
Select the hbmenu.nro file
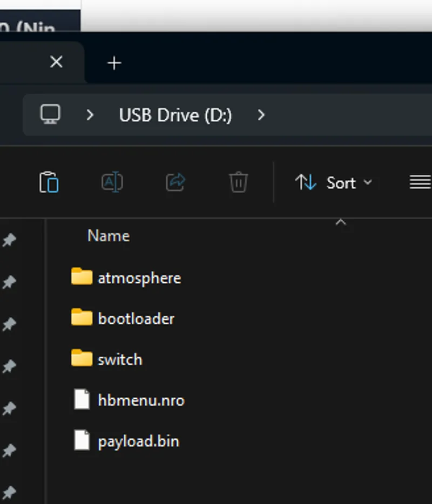pos(140,400)
